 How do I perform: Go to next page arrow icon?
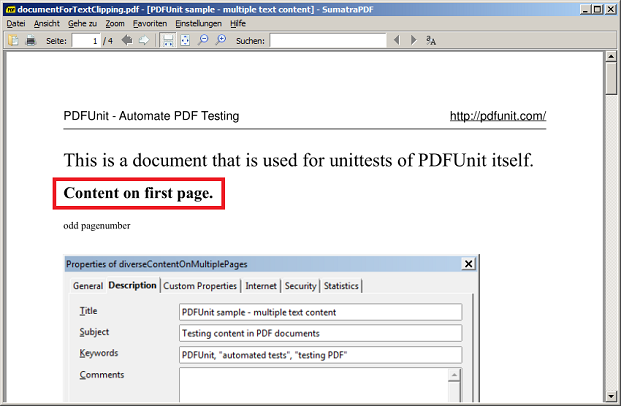click(x=144, y=40)
